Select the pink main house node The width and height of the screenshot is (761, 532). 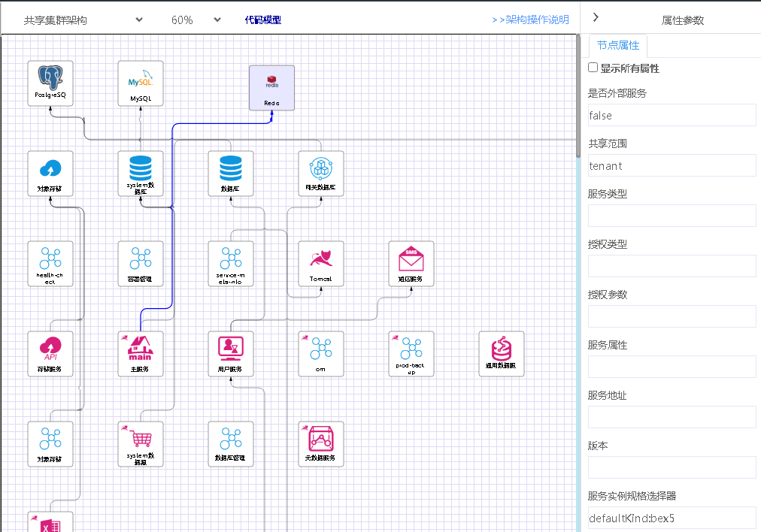pyautogui.click(x=141, y=353)
